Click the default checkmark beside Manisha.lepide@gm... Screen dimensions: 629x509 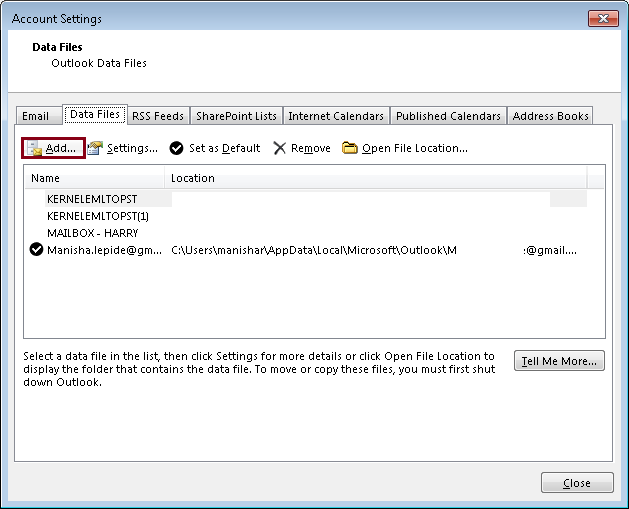point(36,249)
